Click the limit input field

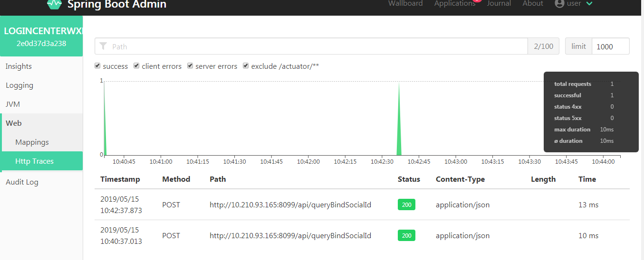[x=611, y=46]
